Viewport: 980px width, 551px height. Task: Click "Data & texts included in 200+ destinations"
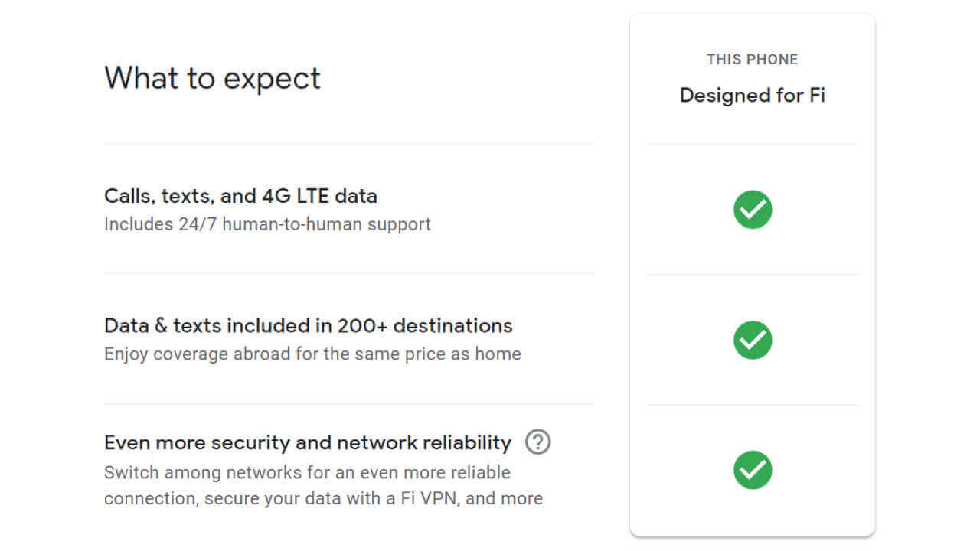(308, 325)
